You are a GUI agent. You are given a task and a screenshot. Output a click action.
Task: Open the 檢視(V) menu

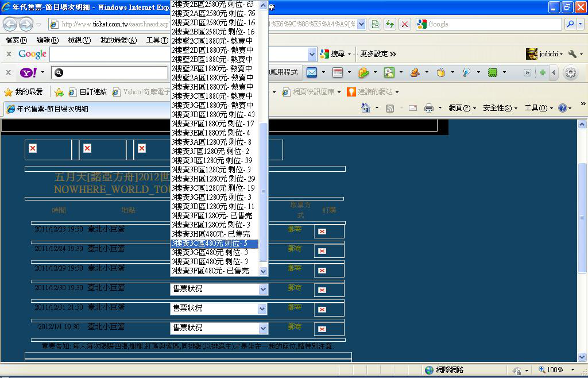(79, 40)
